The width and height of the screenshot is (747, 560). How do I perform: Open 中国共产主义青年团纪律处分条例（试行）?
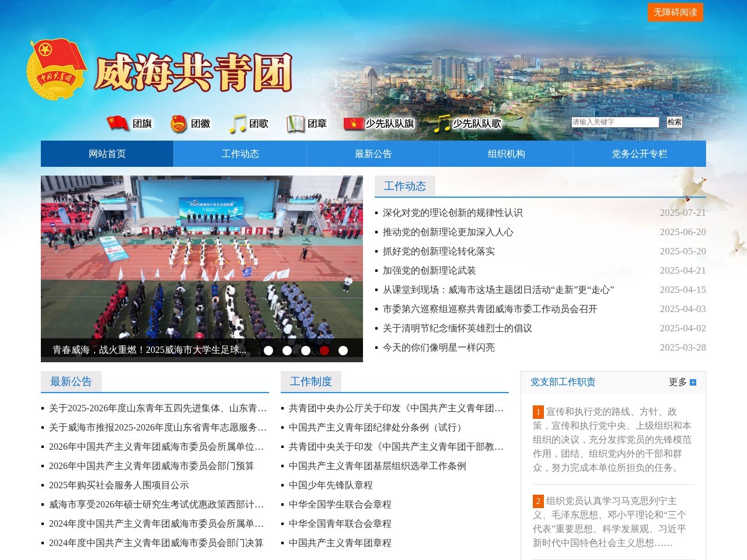(x=378, y=428)
